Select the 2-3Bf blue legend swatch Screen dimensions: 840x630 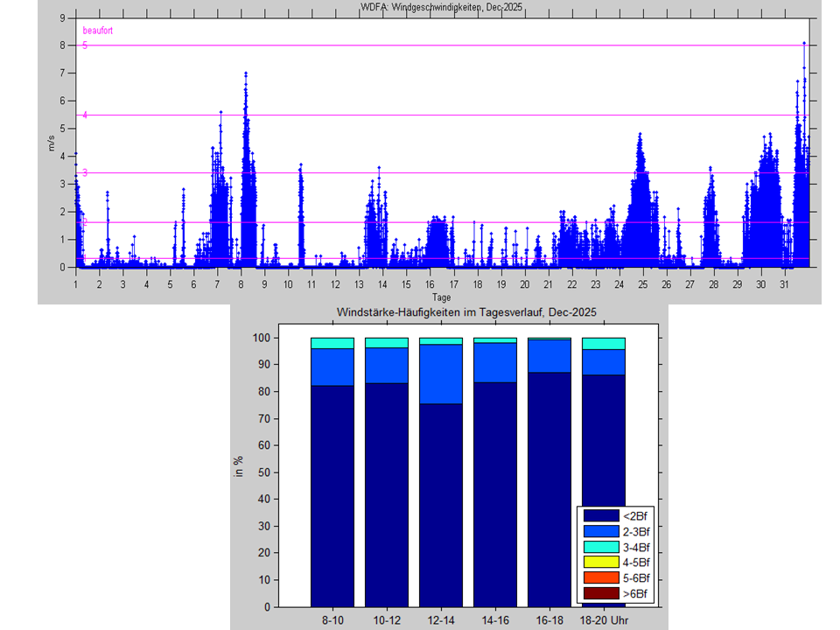point(603,531)
